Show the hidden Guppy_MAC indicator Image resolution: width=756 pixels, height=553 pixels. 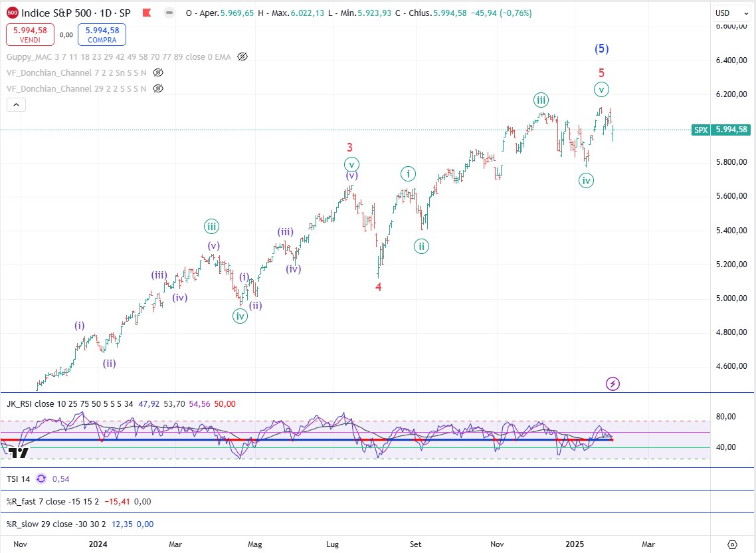coord(242,57)
